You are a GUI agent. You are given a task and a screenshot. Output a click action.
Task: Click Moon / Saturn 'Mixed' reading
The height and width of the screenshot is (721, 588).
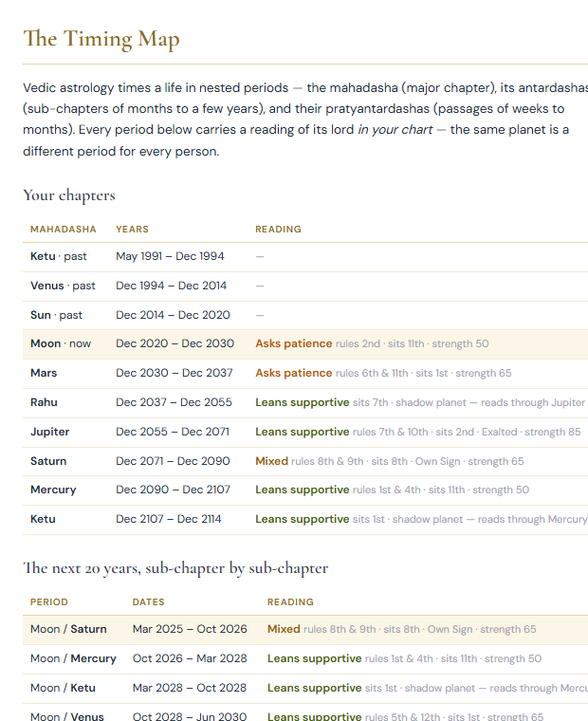pos(402,629)
